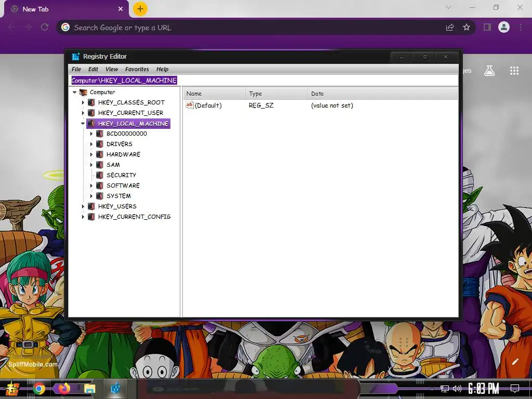This screenshot has height=399, width=532.
Task: Open Chrome three-dot menu
Action: tap(521, 27)
